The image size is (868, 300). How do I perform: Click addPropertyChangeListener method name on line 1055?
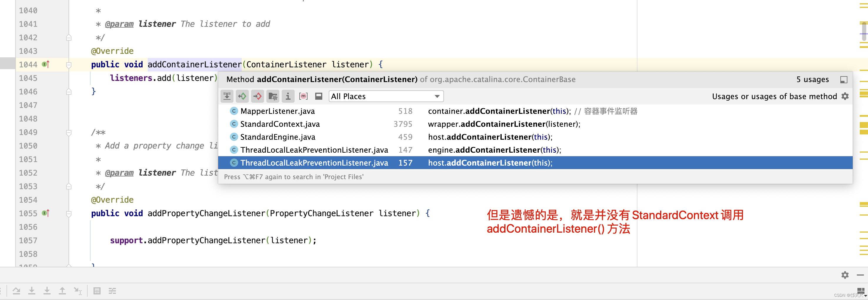(x=206, y=213)
